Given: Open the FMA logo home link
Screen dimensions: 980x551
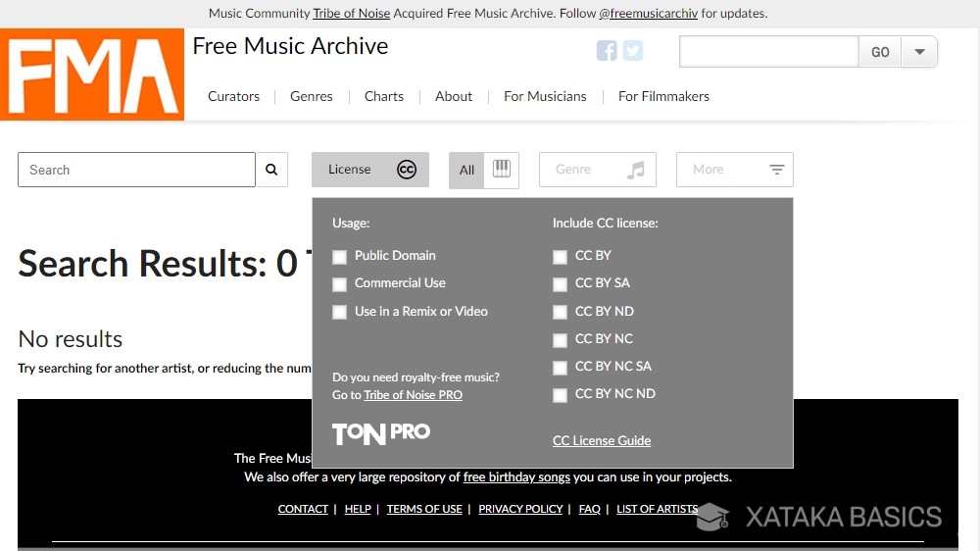Looking at the screenshot, I should point(92,75).
